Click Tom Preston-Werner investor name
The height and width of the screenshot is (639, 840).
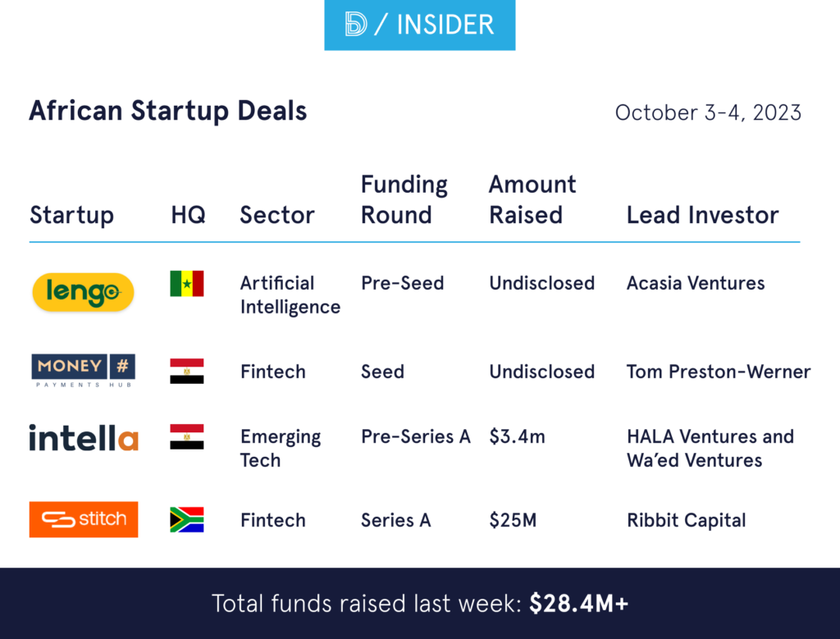tap(718, 372)
